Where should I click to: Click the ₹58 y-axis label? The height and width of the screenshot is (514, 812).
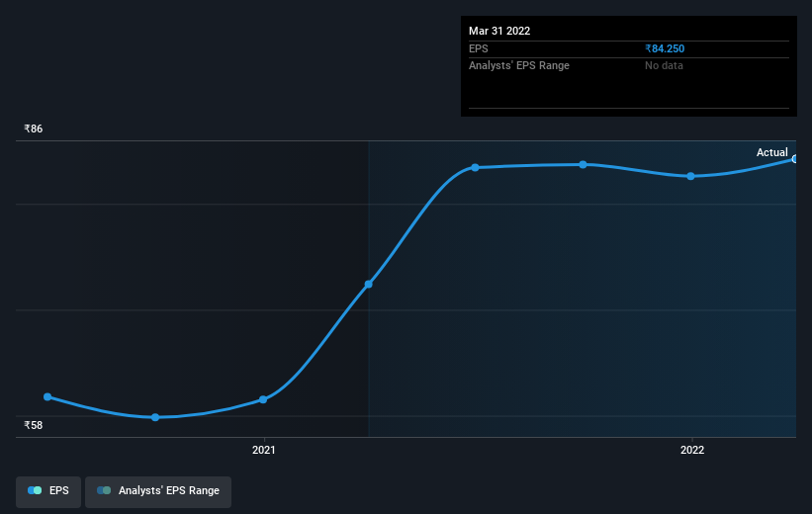tap(34, 425)
